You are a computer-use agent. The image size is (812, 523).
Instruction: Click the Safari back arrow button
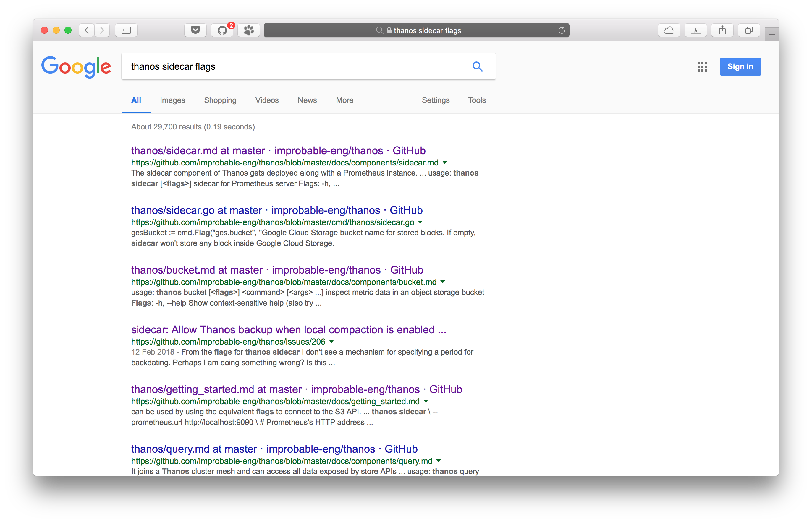[x=87, y=30]
